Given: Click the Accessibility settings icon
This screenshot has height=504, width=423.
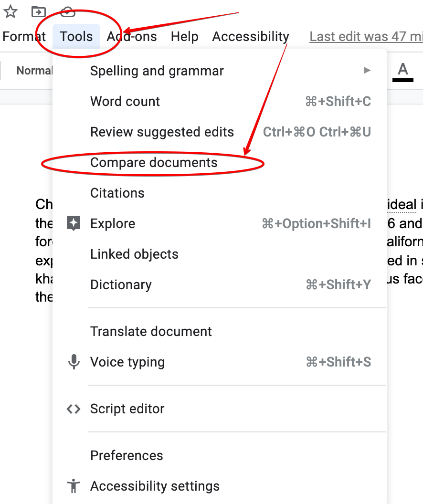Looking at the screenshot, I should (x=74, y=486).
